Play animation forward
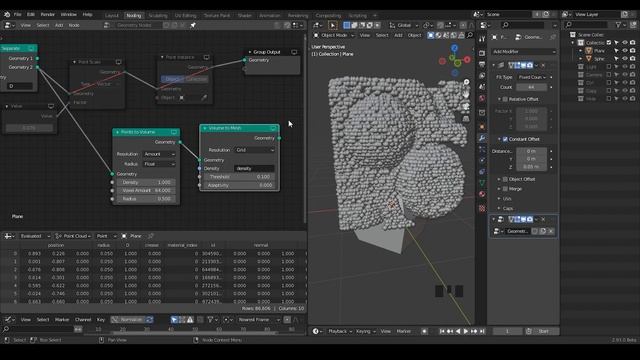 tap(466, 331)
